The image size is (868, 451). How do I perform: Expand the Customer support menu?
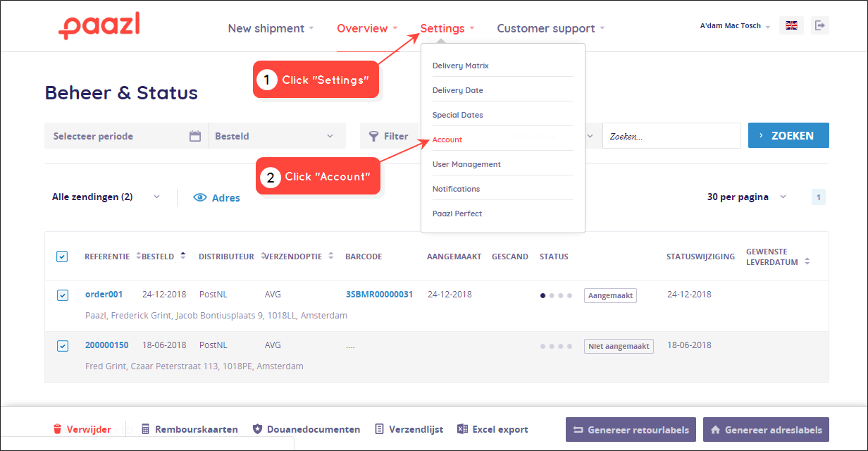pos(551,28)
